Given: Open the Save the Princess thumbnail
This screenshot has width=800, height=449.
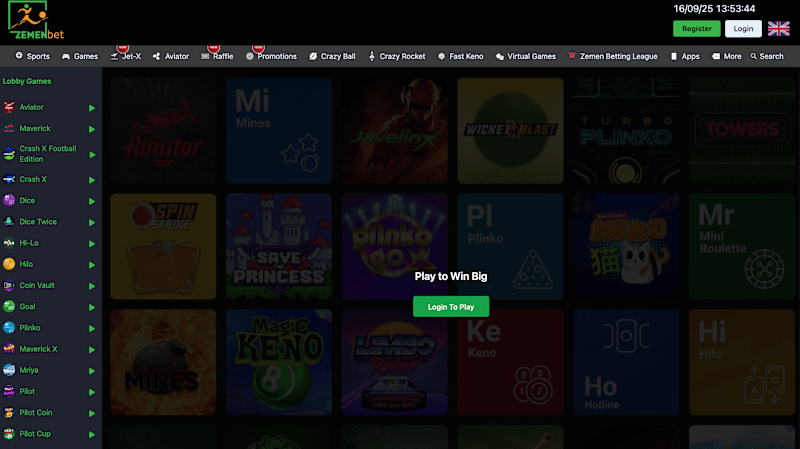Looking at the screenshot, I should [x=279, y=246].
